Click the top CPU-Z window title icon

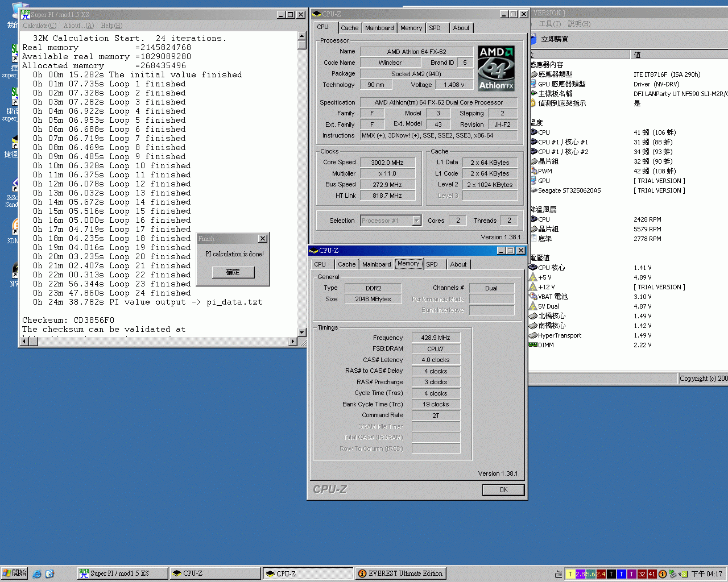317,14
